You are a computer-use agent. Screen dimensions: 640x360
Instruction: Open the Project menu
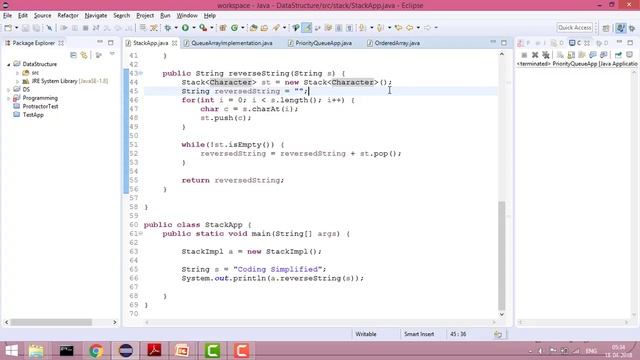(x=145, y=16)
